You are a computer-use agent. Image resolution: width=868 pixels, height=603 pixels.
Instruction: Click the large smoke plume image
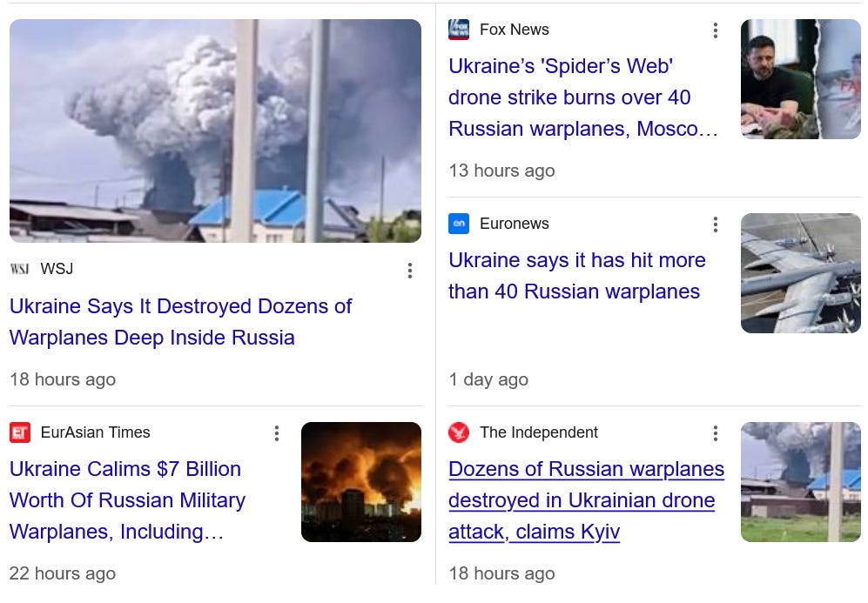[x=215, y=131]
